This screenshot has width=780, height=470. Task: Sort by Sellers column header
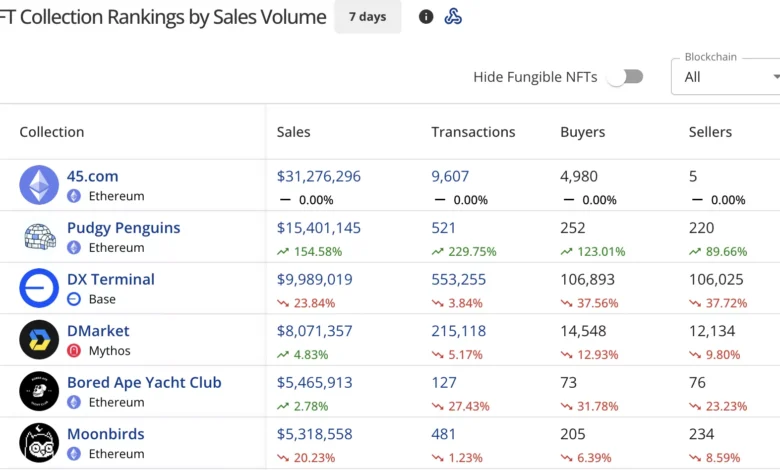[x=710, y=132]
